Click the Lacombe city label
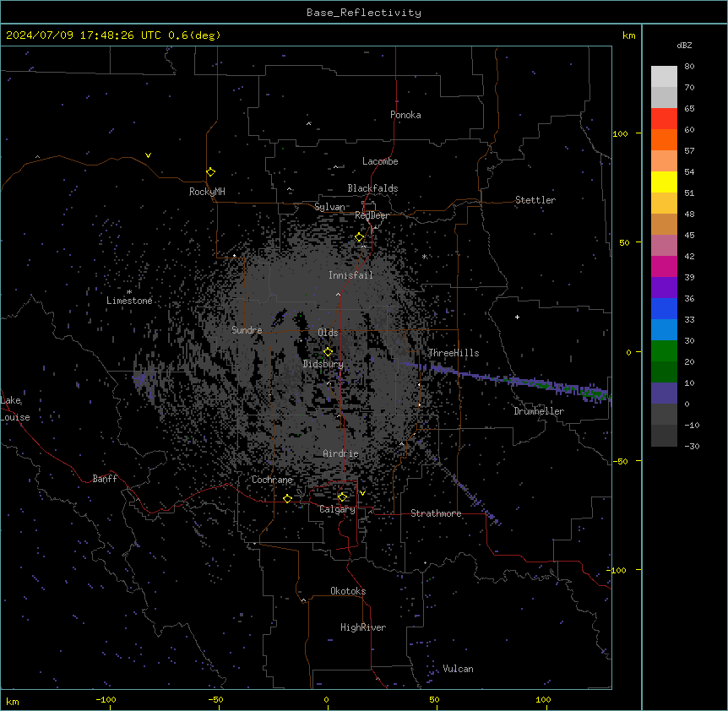The height and width of the screenshot is (711, 728). click(380, 161)
